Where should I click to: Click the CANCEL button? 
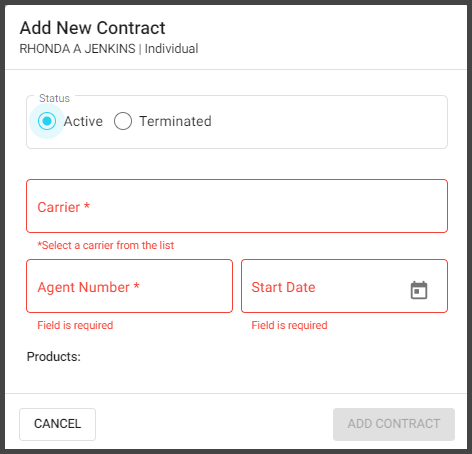pyautogui.click(x=57, y=424)
